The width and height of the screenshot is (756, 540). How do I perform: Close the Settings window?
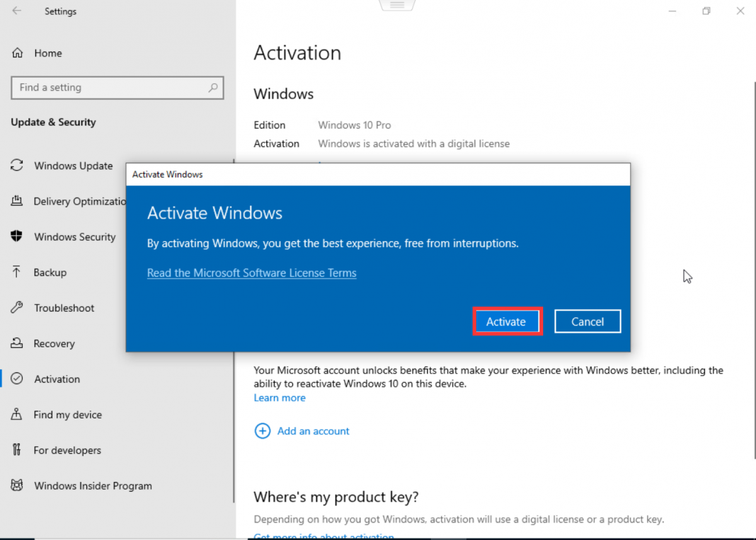pyautogui.click(x=741, y=11)
